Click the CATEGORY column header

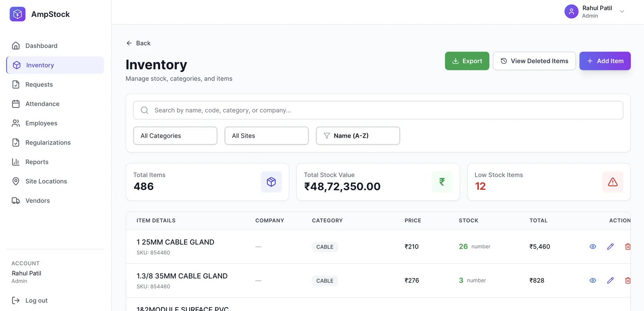pos(327,220)
